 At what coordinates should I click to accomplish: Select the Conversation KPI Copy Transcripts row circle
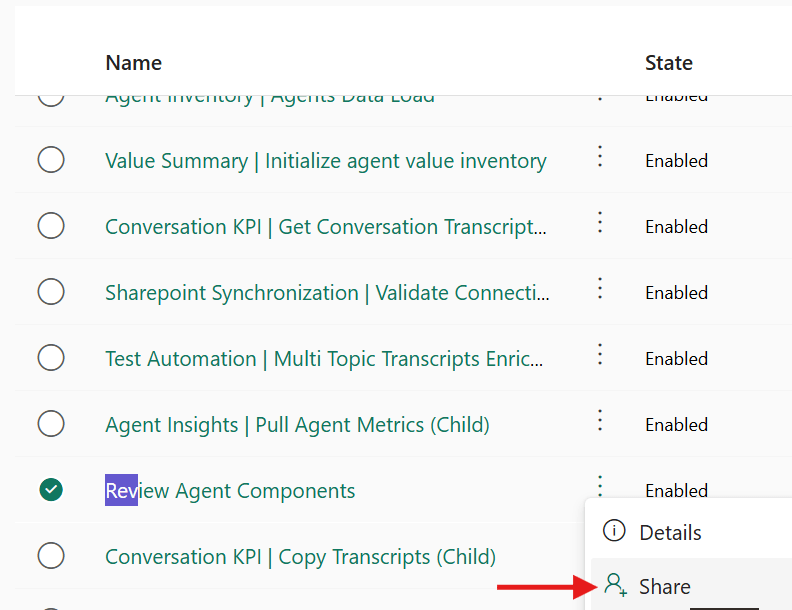tap(51, 555)
